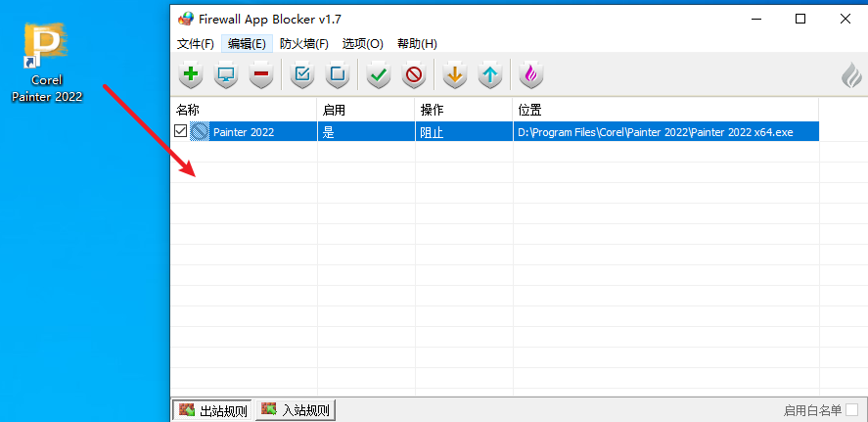Enable the 启用白名单 checkbox
The height and width of the screenshot is (422, 868).
pyautogui.click(x=852, y=410)
